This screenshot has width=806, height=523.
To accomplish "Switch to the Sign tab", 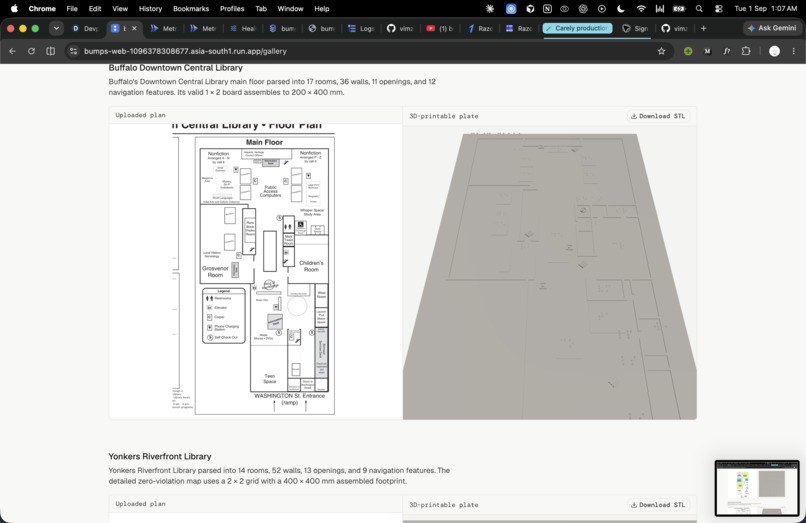I will click(635, 28).
